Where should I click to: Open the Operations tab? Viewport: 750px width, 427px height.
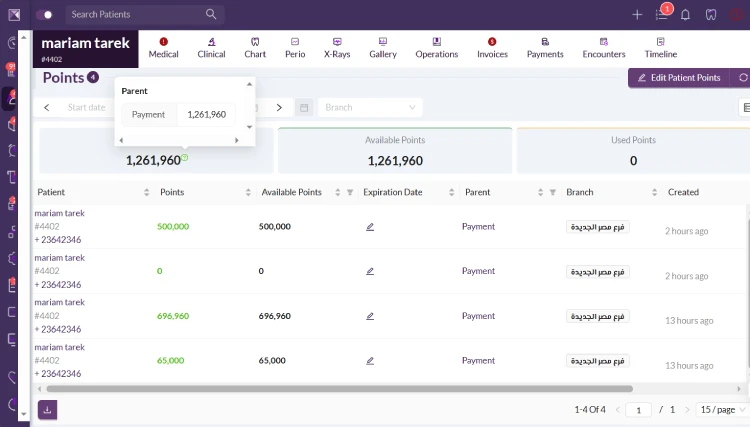437,48
